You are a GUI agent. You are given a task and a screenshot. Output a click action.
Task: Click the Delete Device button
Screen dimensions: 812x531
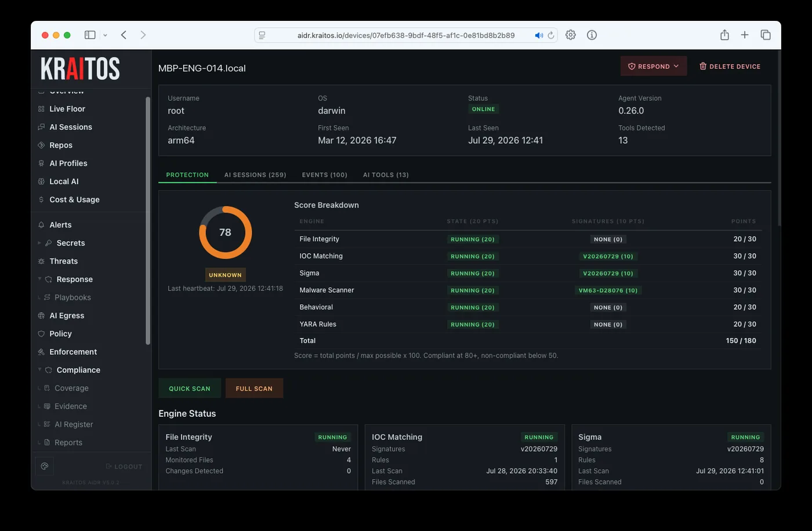pos(730,66)
